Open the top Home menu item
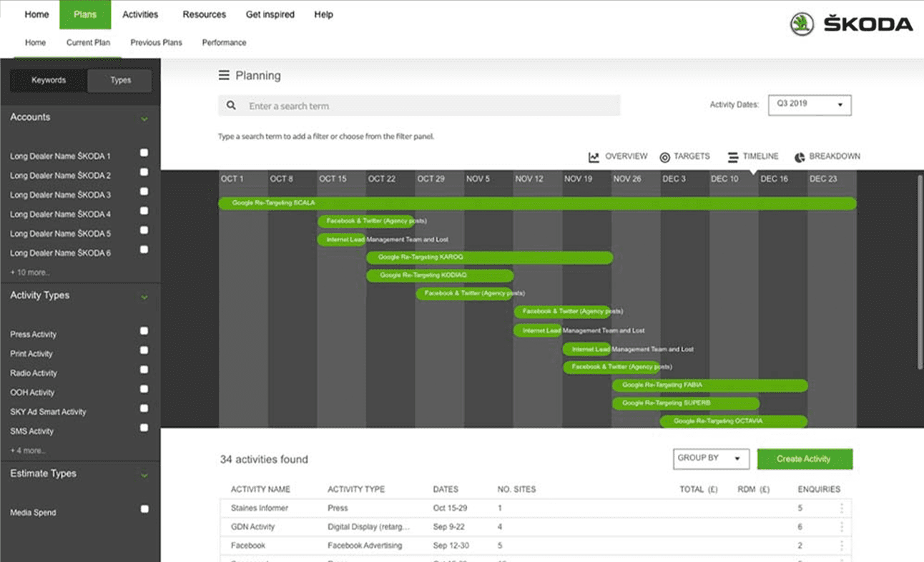924x562 pixels. (x=37, y=14)
